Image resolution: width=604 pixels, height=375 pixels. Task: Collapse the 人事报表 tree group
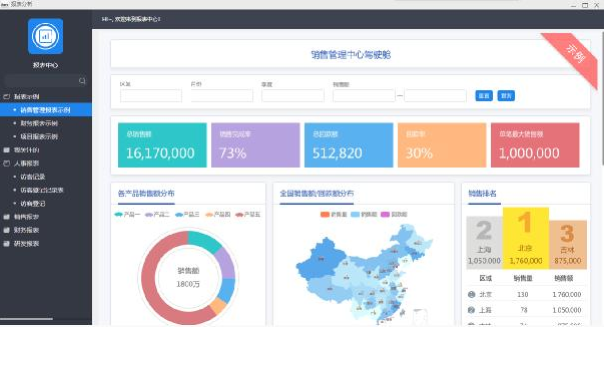click(27, 163)
